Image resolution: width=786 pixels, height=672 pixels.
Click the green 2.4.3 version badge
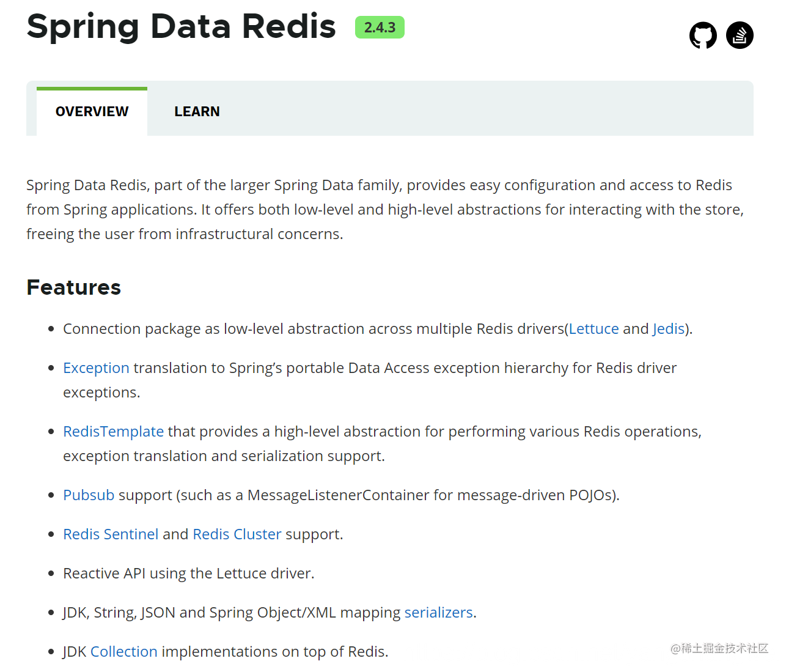tap(380, 28)
